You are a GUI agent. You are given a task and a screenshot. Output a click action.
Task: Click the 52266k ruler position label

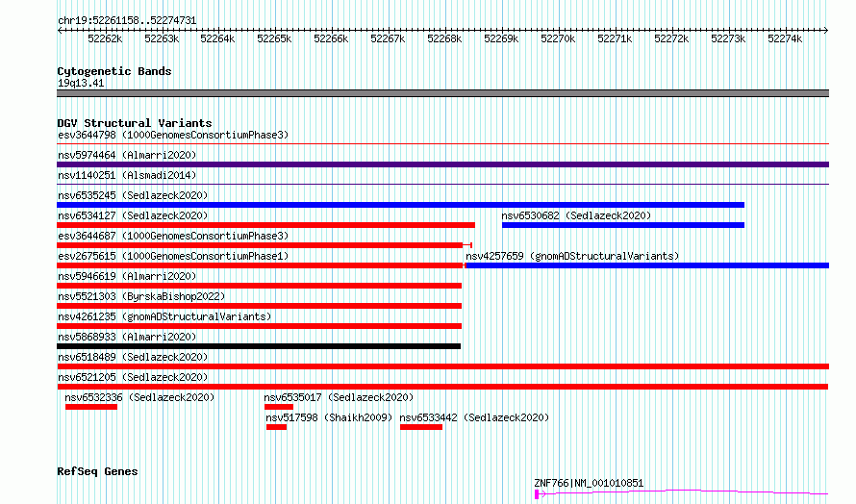click(x=332, y=38)
